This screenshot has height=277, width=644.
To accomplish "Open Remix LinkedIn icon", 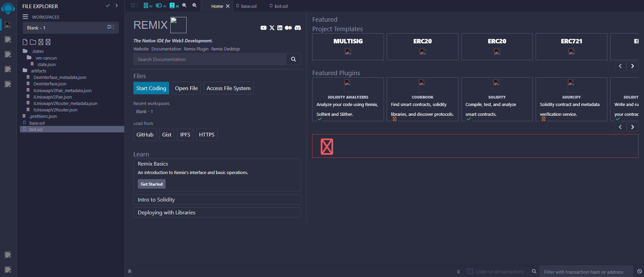I will [x=280, y=28].
